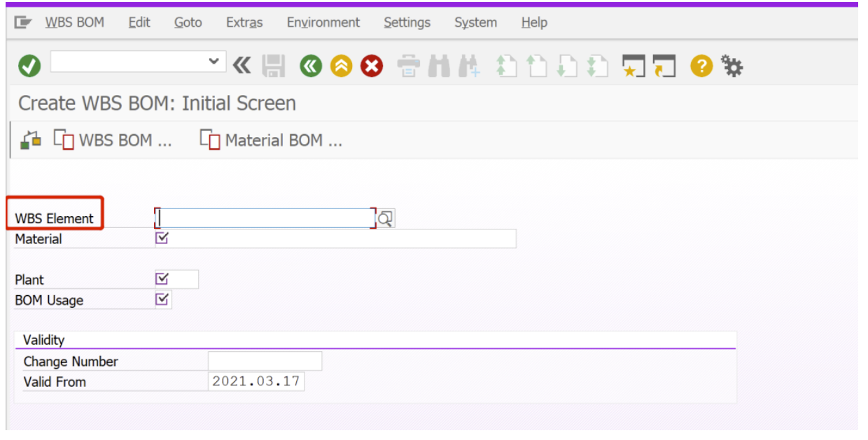868x440 pixels.
Task: Click the Change Number input field
Action: [x=265, y=361]
